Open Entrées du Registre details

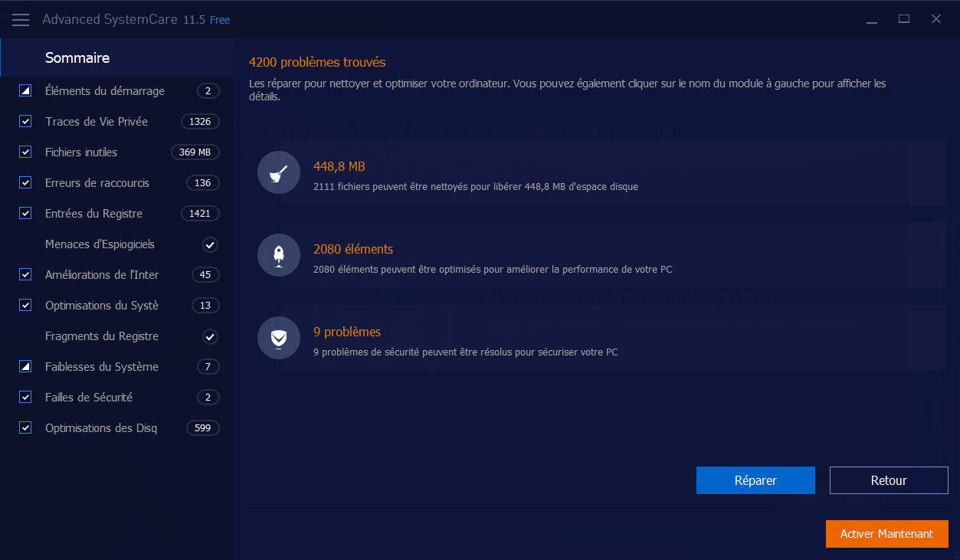tap(93, 214)
